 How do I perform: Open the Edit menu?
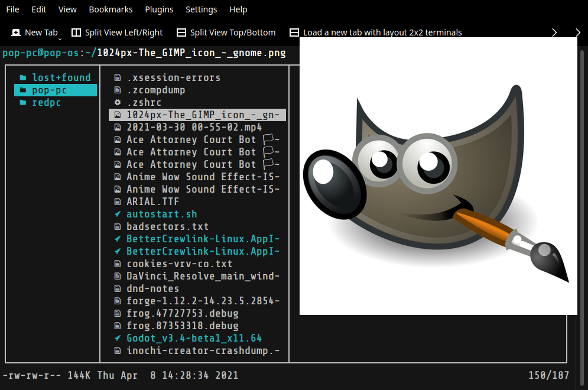click(38, 9)
